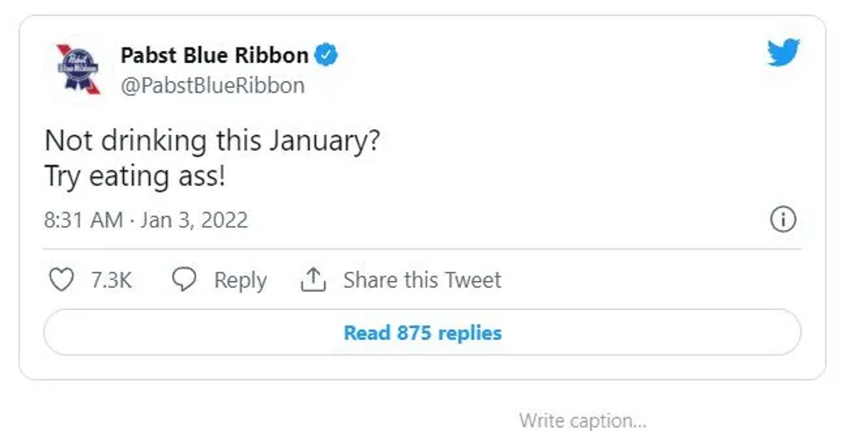Click the Pabst Blue Ribbon display name
Image resolution: width=868 pixels, height=431 pixels.
(x=214, y=54)
